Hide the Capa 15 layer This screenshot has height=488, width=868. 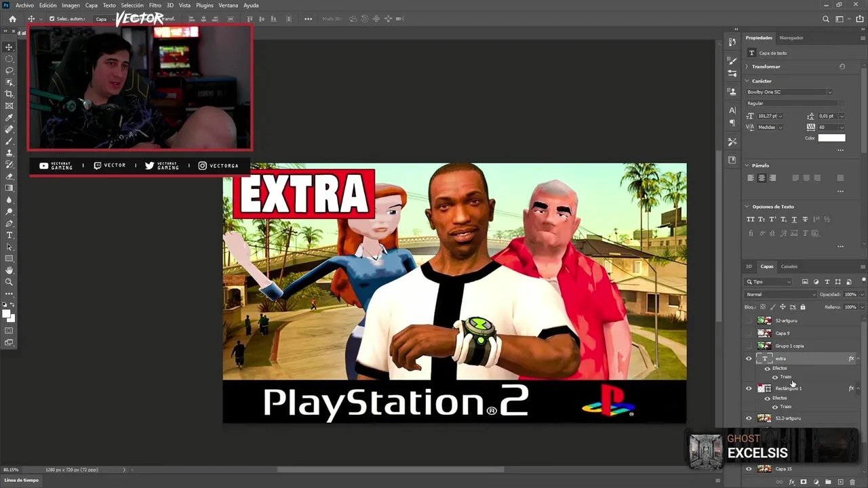pyautogui.click(x=749, y=468)
